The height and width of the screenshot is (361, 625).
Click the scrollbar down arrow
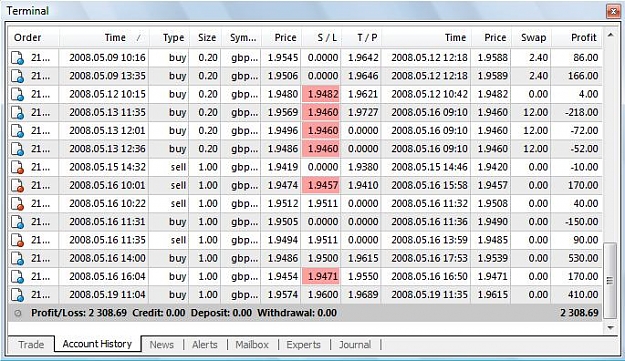610,328
